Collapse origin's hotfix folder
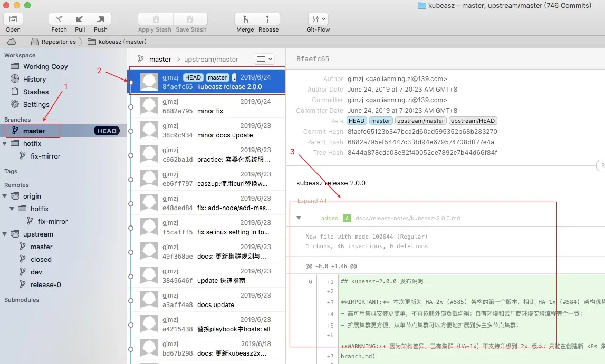This screenshot has height=364, width=605. (12, 209)
